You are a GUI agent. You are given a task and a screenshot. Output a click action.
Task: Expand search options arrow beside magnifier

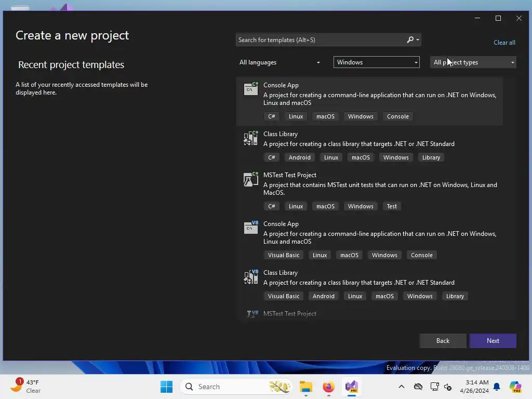pos(418,39)
